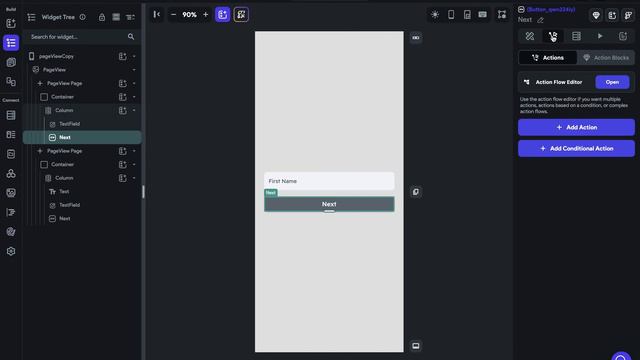
Task: Open the Data Types sidebar icon
Action: [11, 135]
